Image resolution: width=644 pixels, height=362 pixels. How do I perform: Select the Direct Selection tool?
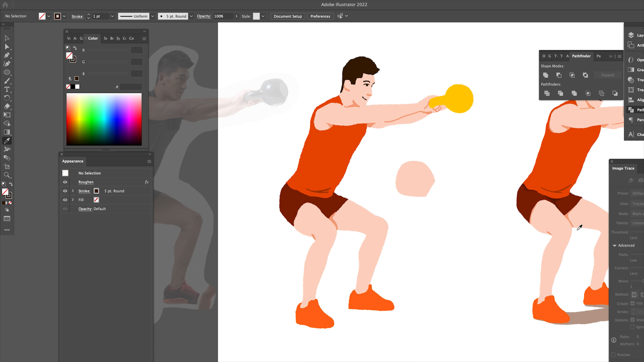pos(7,47)
